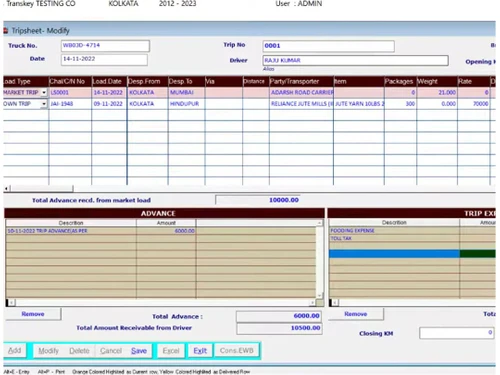Open Load Type dropdown on OWN TRIP row
The width and height of the screenshot is (500, 375).
(44, 104)
